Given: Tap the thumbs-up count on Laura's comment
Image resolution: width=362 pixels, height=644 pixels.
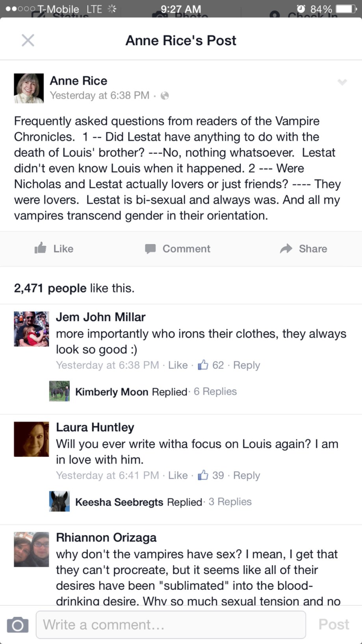Looking at the screenshot, I should tap(211, 475).
